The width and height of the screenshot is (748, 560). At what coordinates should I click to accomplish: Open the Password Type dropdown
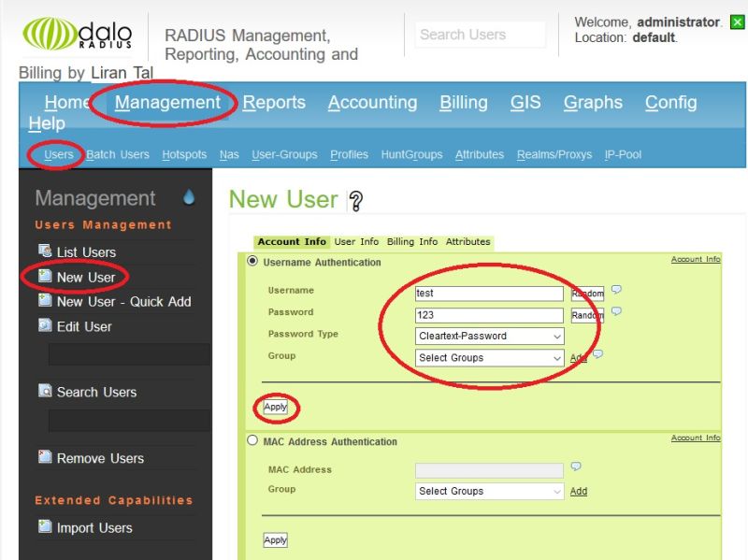coord(489,336)
